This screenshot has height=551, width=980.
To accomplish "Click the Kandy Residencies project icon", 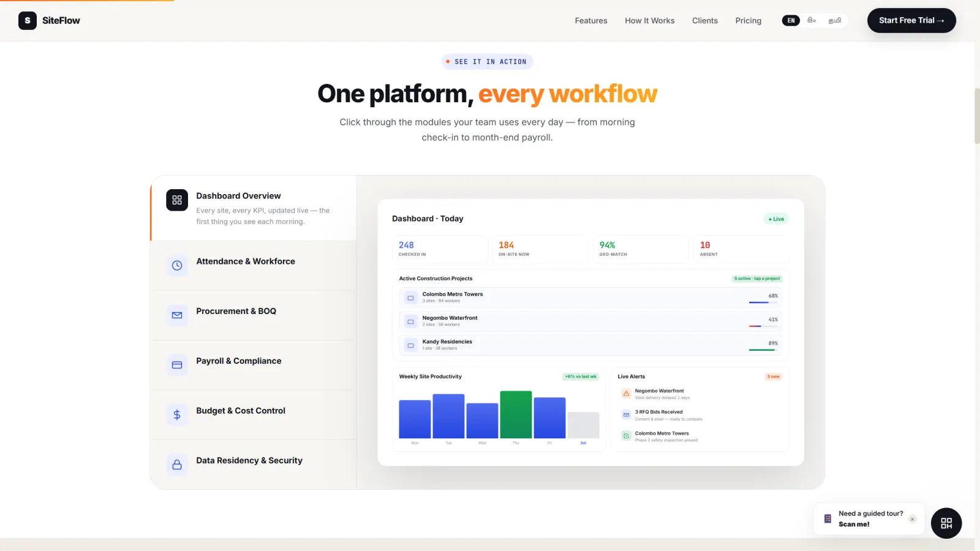I will click(410, 345).
